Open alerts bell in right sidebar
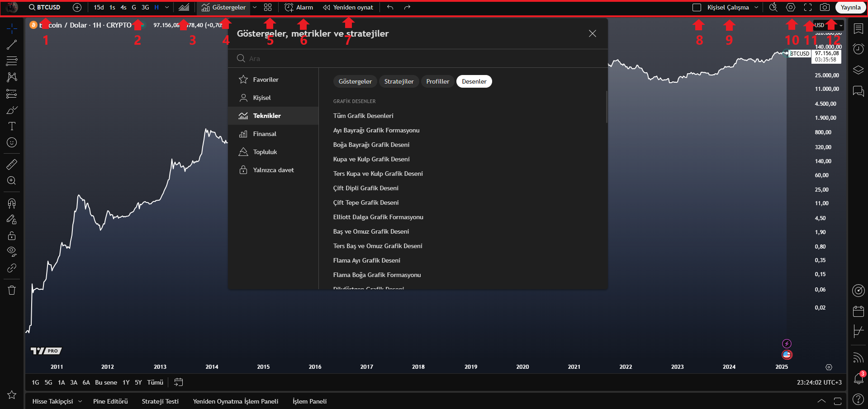Screen dimensions: 868x409 (858, 378)
